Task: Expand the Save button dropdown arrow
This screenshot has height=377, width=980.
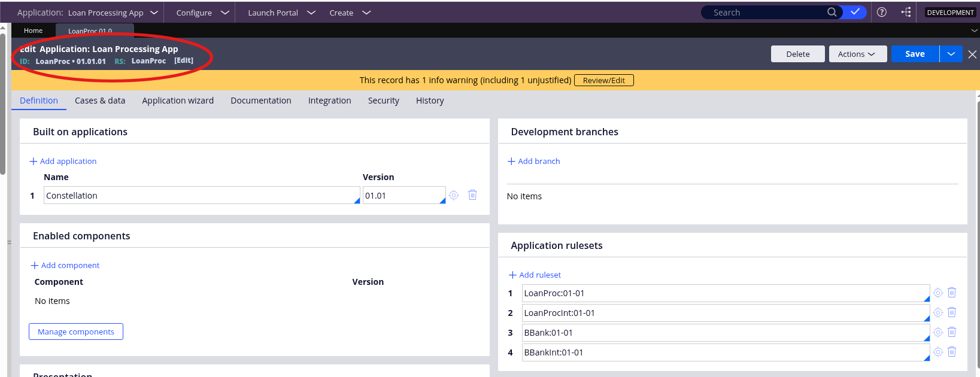Action: pos(951,54)
